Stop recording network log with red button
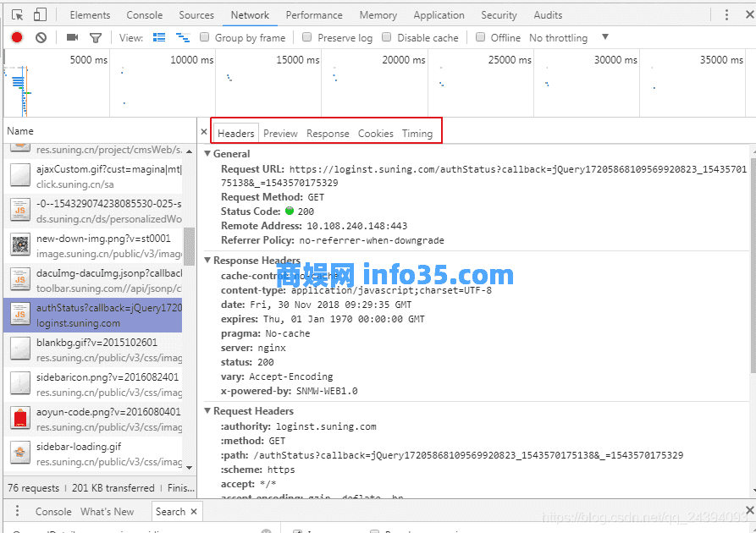 point(17,37)
